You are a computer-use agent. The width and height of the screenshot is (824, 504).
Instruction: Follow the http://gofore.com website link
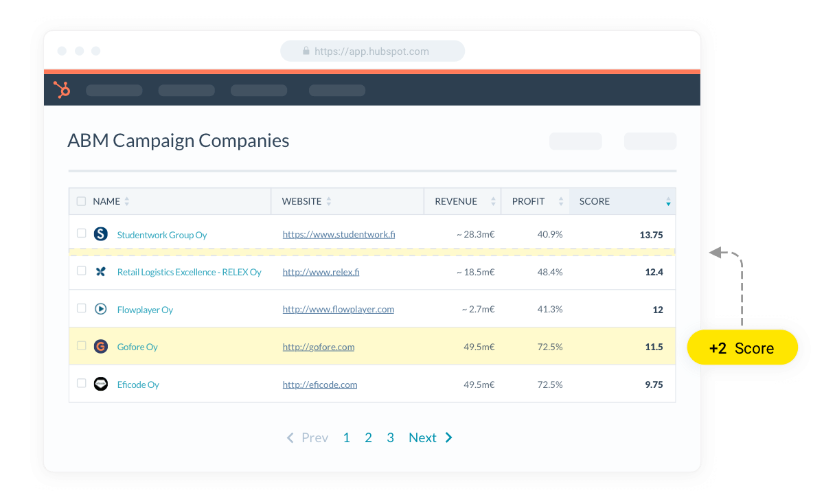click(319, 347)
